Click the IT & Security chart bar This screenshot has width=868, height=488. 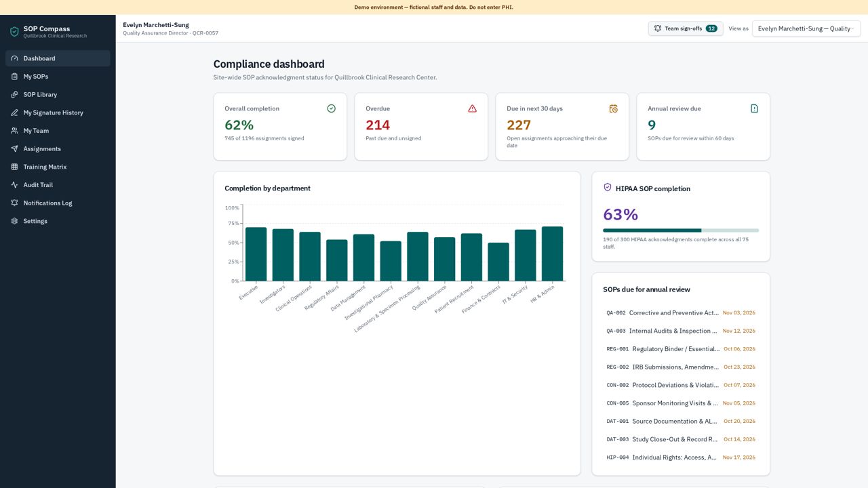526,256
